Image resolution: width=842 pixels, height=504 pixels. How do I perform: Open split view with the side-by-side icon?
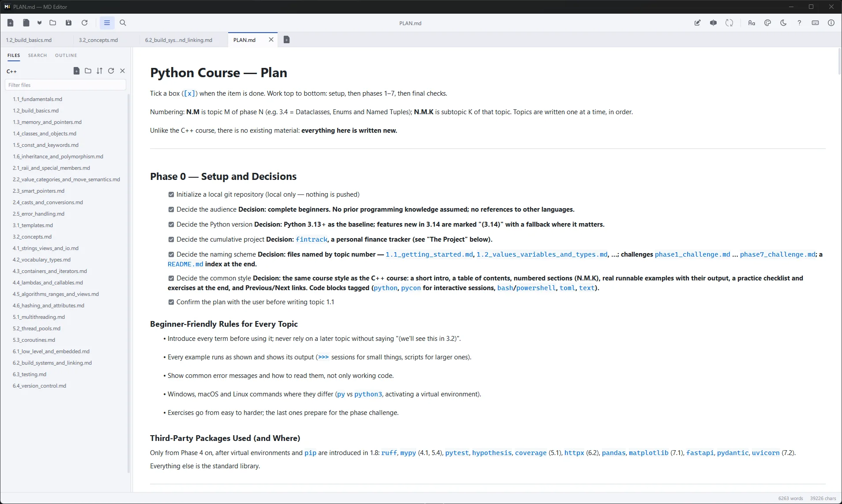tap(714, 23)
